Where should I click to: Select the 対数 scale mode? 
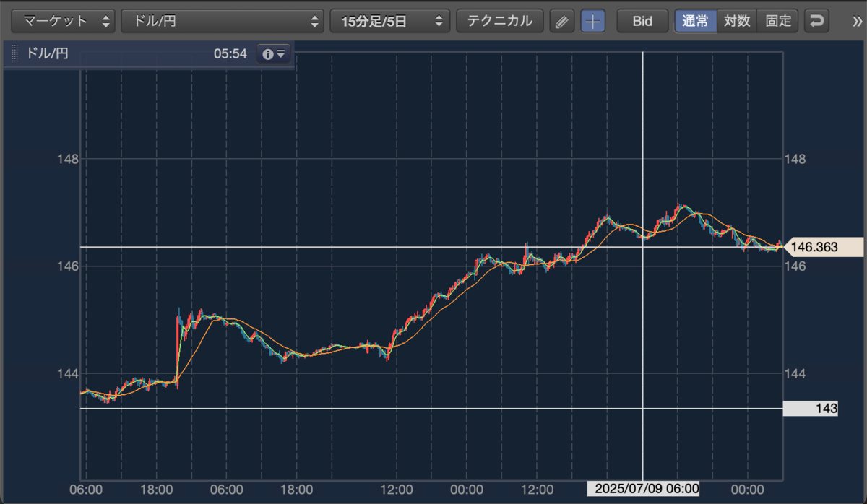(x=737, y=21)
